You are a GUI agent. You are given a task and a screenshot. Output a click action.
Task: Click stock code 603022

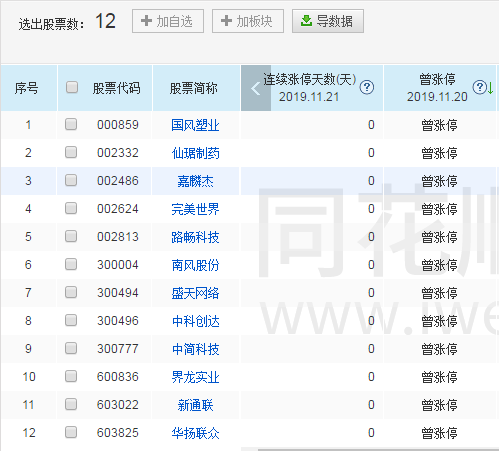point(118,405)
